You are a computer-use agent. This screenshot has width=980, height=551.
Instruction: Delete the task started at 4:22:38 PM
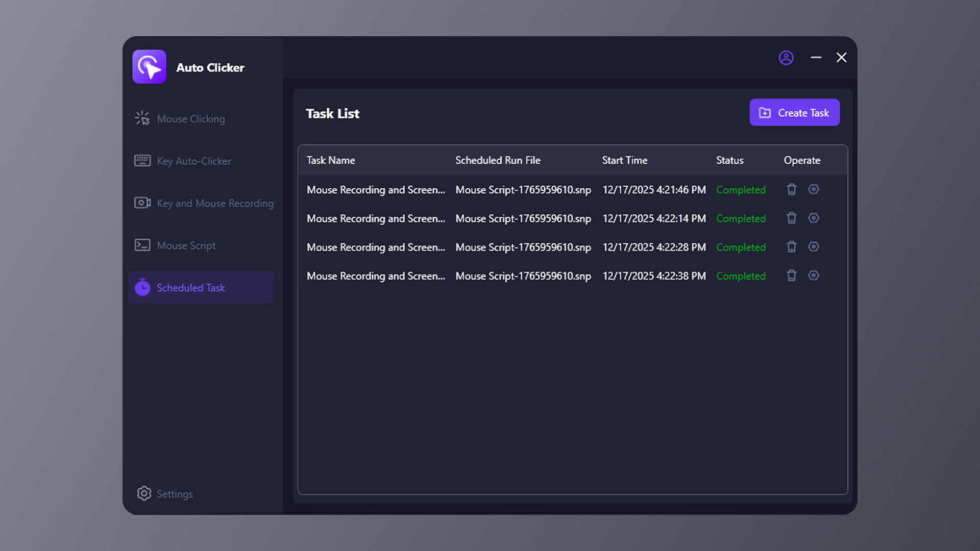pos(792,275)
